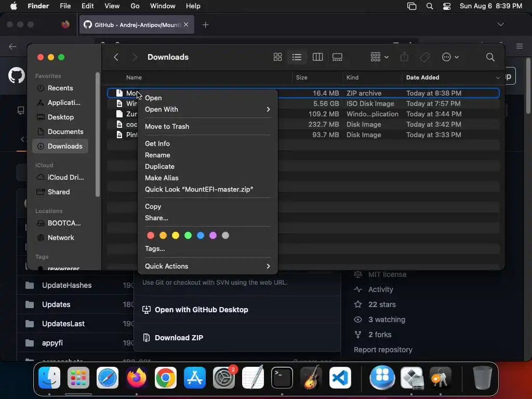Viewport: 532px width, 399px height.
Task: Open Recents in Finder sidebar
Action: coord(60,88)
